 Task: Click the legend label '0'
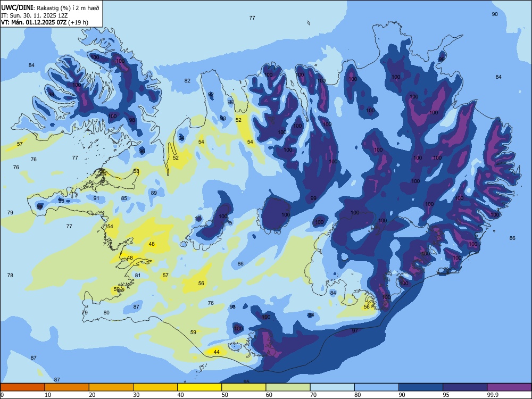tap(2, 395)
